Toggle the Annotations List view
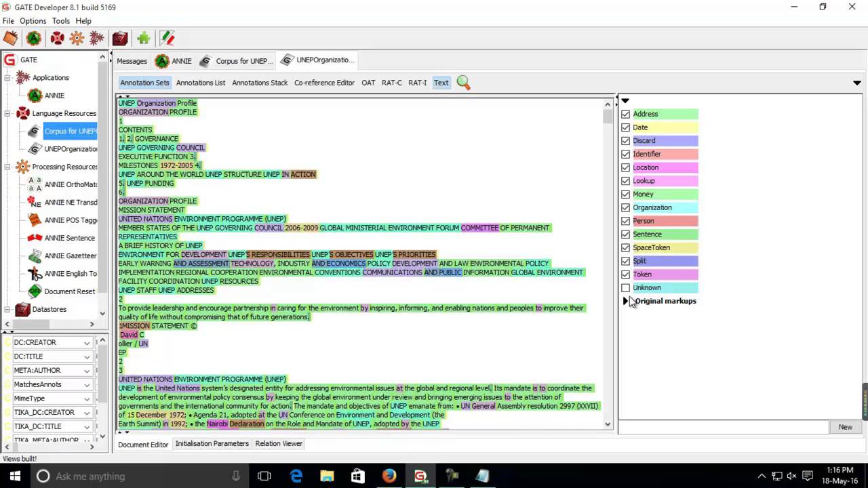868x488 pixels. 201,83
